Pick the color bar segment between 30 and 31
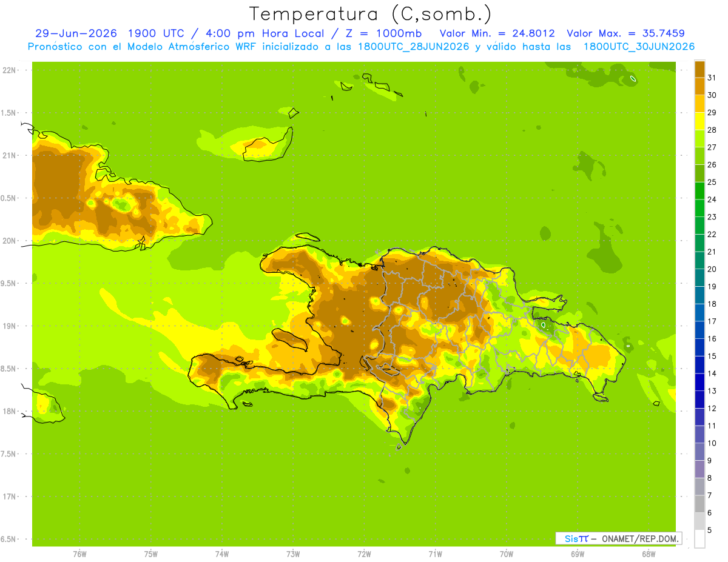728x562 pixels. (x=699, y=86)
